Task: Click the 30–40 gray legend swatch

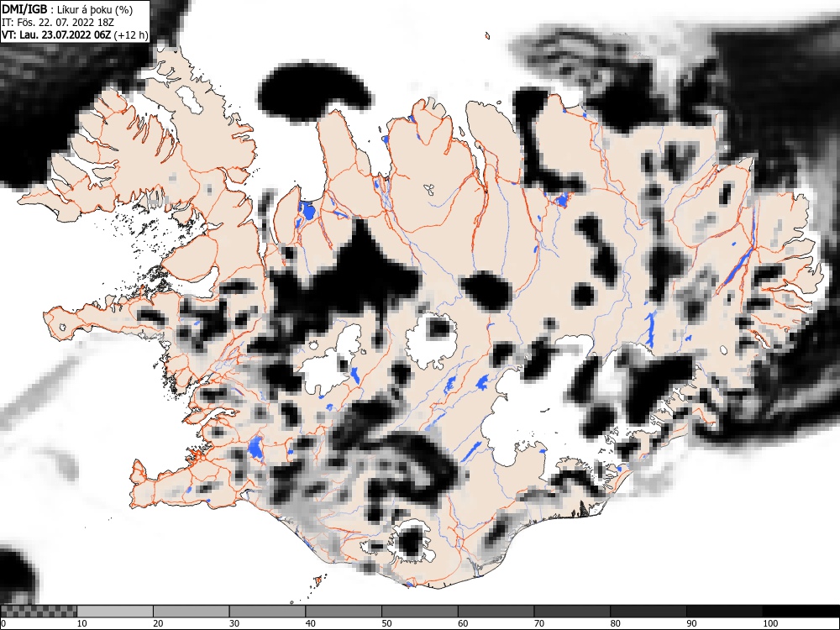Action: (x=267, y=612)
